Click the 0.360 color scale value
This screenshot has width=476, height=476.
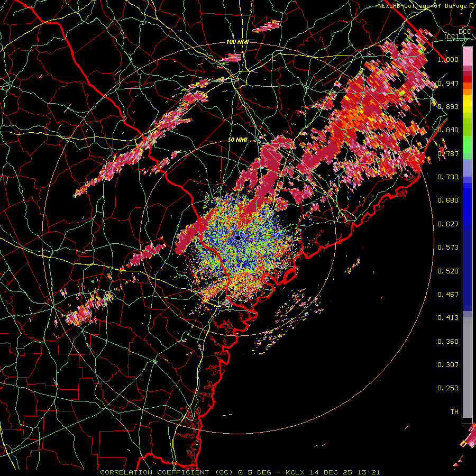click(x=448, y=342)
